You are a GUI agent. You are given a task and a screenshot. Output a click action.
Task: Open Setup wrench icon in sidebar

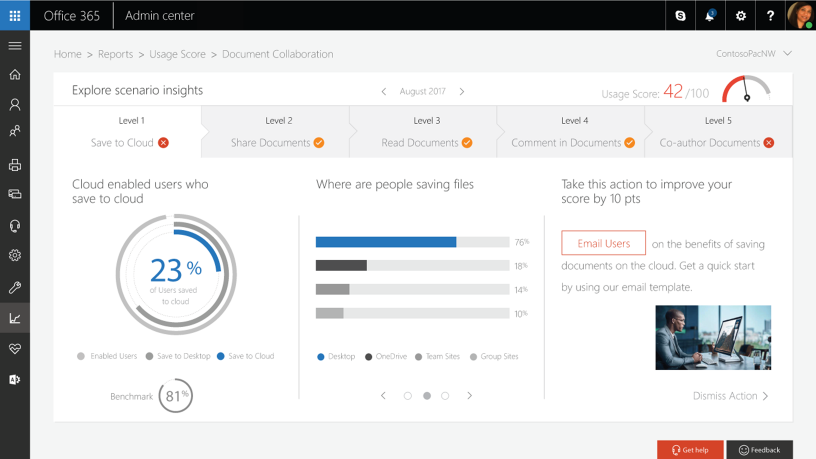15,287
